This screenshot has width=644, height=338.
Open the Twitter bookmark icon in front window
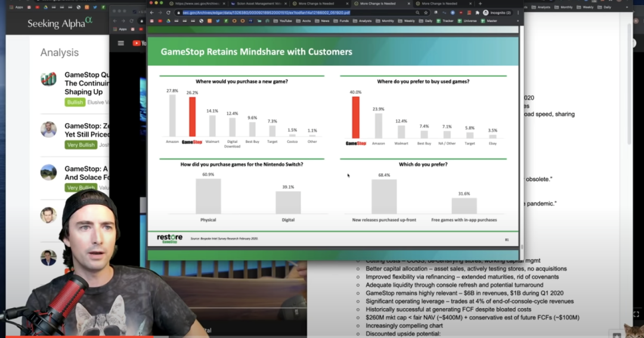click(218, 21)
